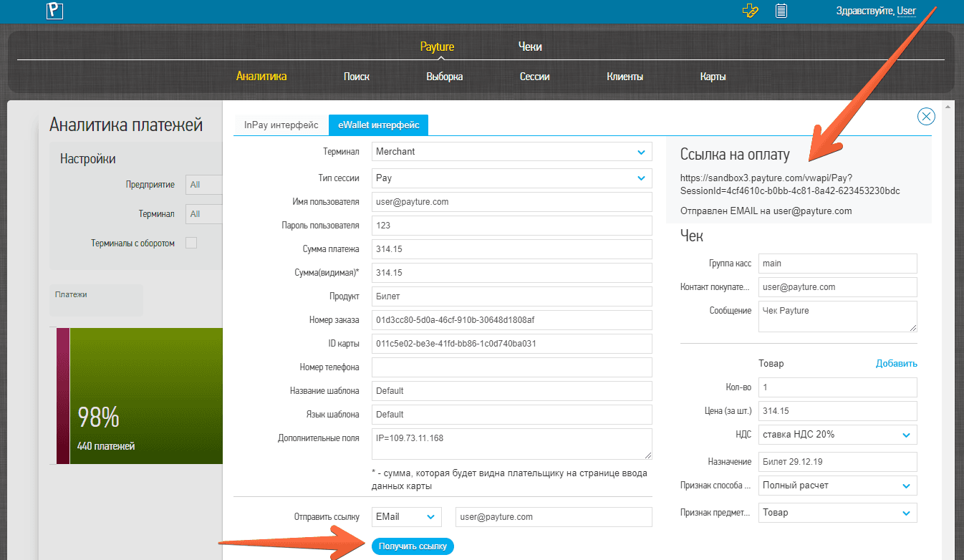Screen dimensions: 964x560
Task: Click the Цена (за шт.) field
Action: click(838, 411)
